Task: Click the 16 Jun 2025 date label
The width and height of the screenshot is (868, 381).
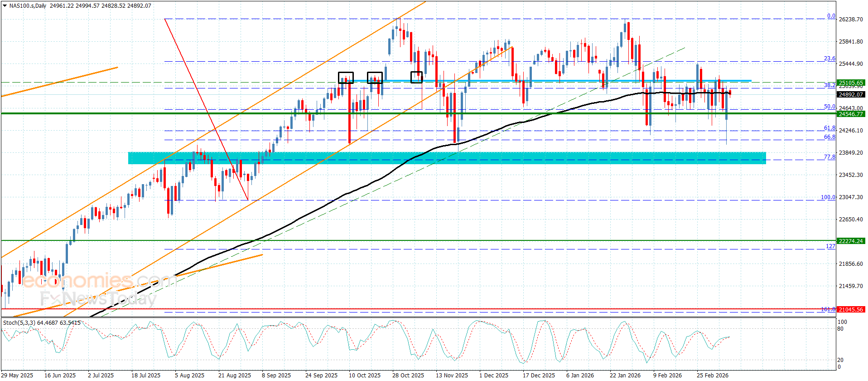Action: point(60,375)
